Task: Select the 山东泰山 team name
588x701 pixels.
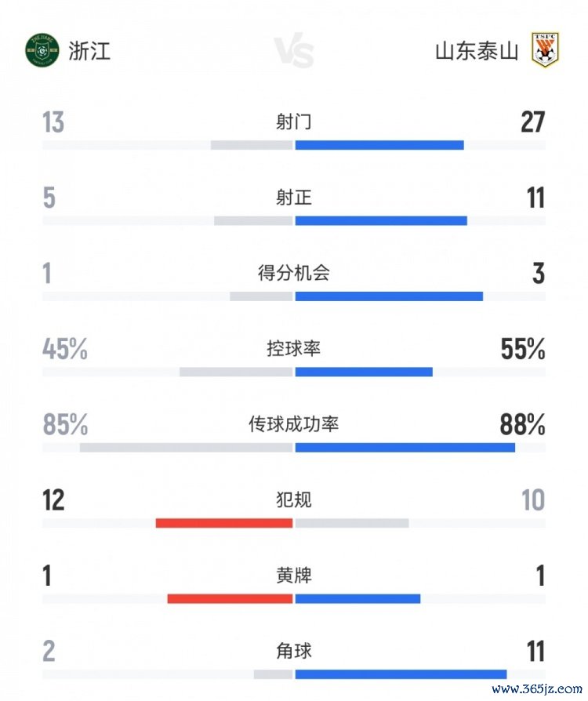Action: coord(477,52)
